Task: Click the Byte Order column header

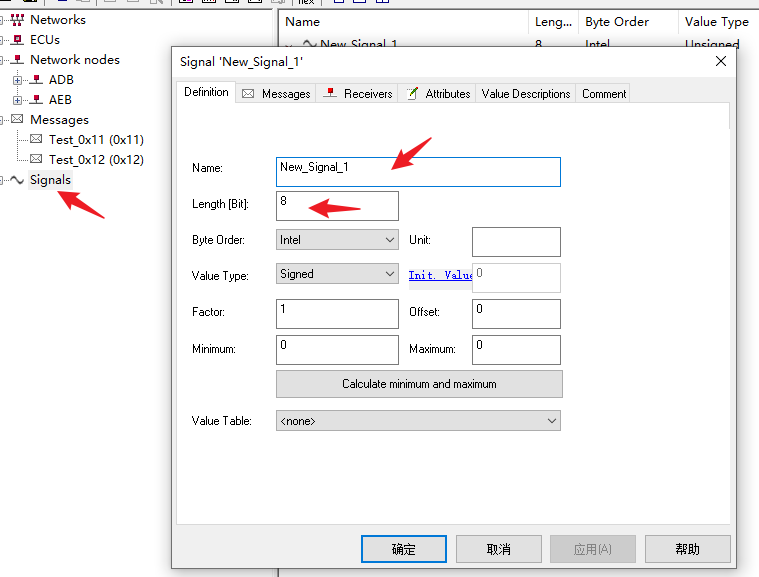Action: [628, 22]
